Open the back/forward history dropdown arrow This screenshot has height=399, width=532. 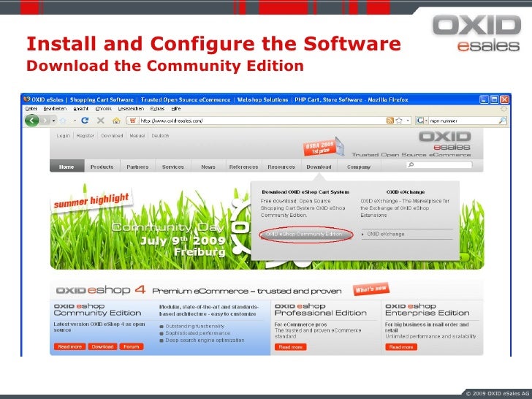tap(53, 121)
